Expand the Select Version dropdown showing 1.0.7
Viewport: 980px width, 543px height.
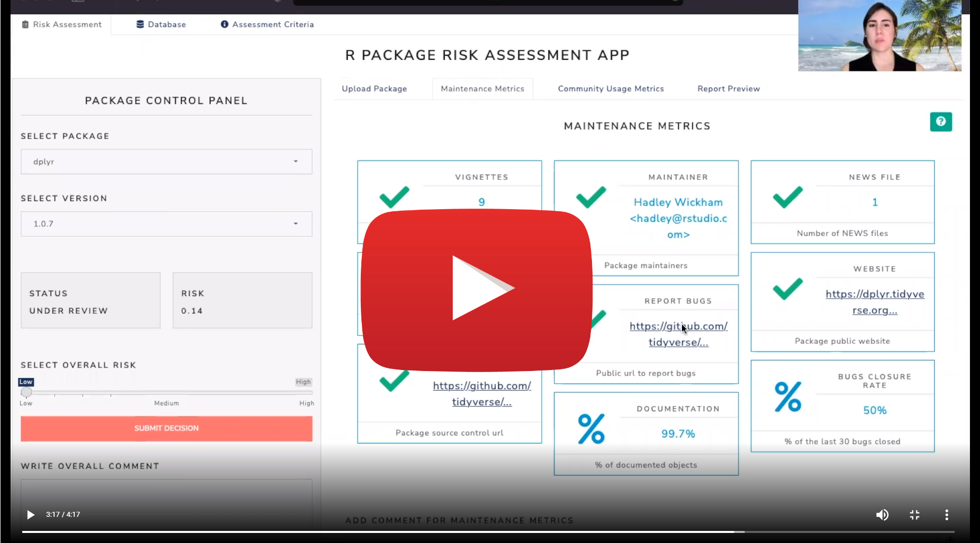166,224
